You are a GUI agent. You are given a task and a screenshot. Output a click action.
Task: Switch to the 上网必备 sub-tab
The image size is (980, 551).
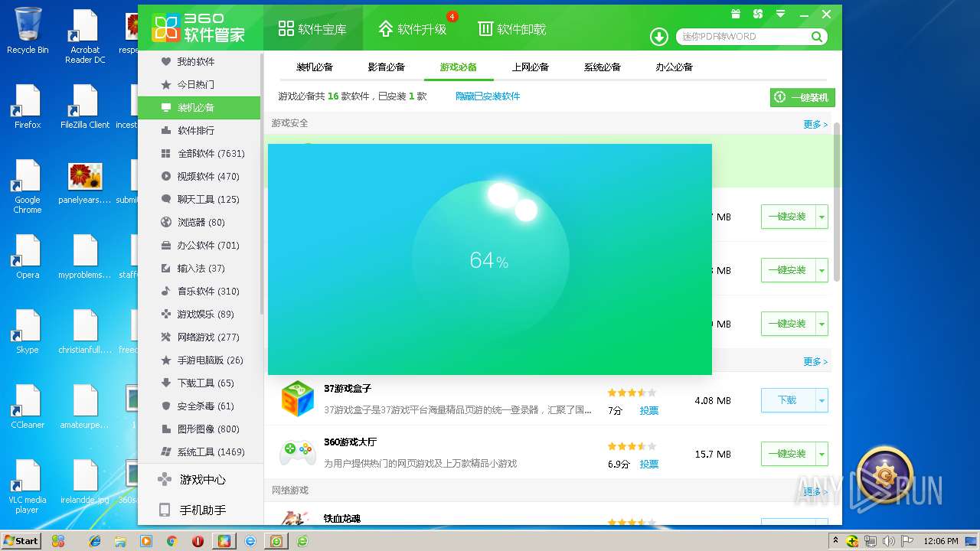pyautogui.click(x=531, y=67)
